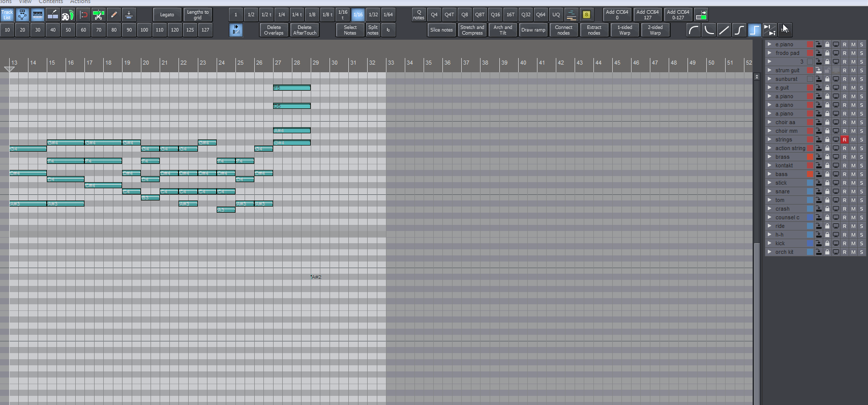
Task: Select the pencil draw tool
Action: point(114,15)
